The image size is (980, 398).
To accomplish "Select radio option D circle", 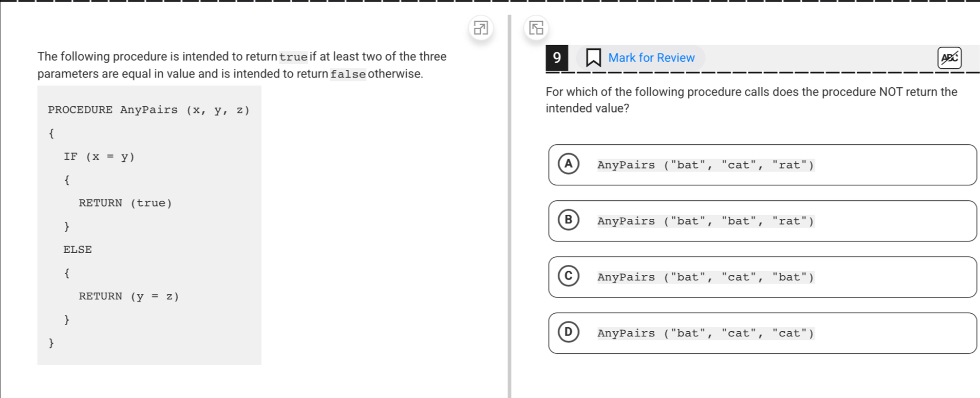I will (x=569, y=332).
